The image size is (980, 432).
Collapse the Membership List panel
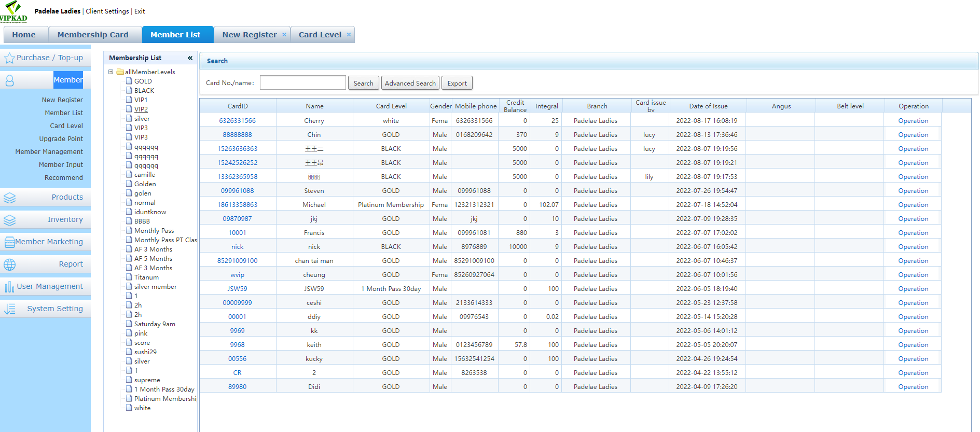pyautogui.click(x=190, y=58)
